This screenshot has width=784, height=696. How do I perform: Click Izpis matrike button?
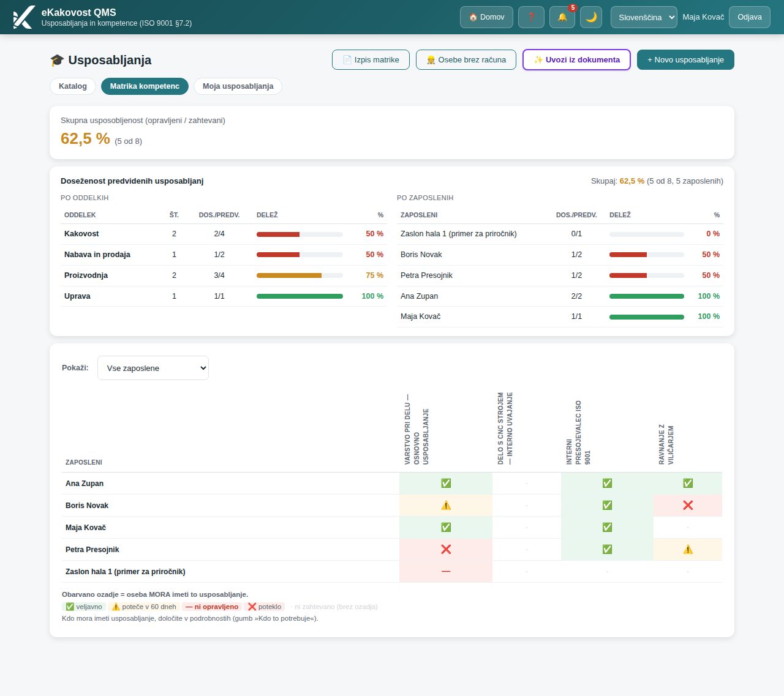(371, 60)
